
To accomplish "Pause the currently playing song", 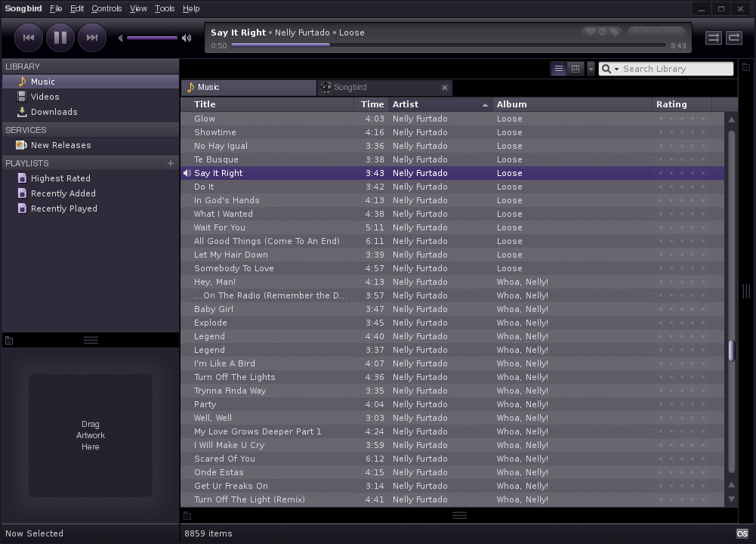I will point(60,37).
